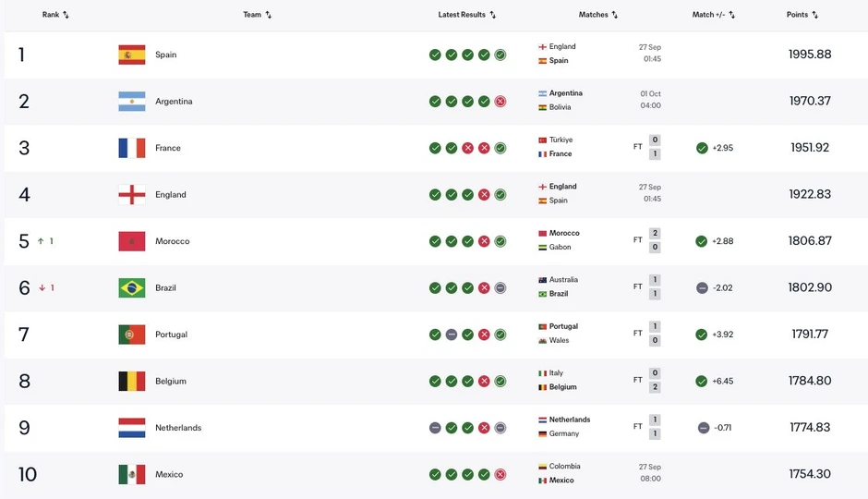
Task: Click Brazil's grey draw result icon
Action: pyautogui.click(x=500, y=288)
